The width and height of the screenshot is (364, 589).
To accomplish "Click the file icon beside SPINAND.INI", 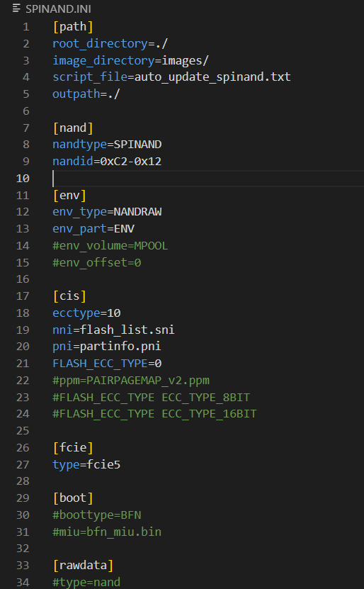I will (x=16, y=9).
